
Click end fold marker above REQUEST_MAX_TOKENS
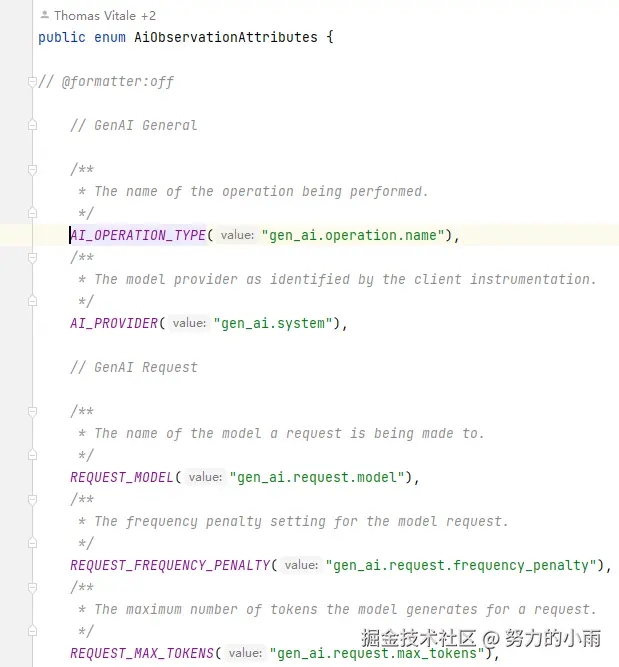pos(32,631)
